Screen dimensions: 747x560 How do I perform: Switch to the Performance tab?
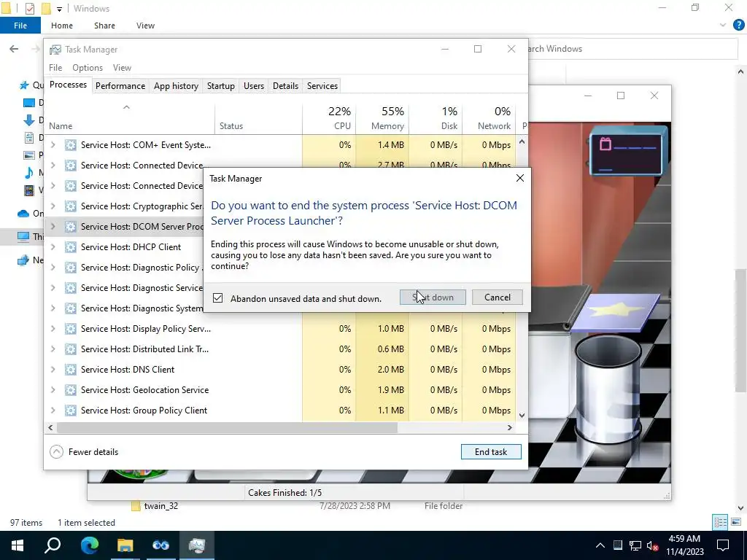tap(120, 86)
